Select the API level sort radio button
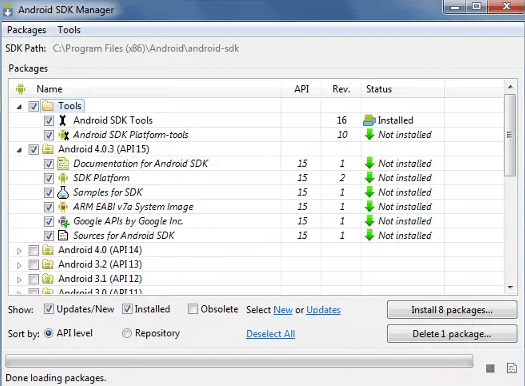Image resolution: width=525 pixels, height=386 pixels. [49, 333]
